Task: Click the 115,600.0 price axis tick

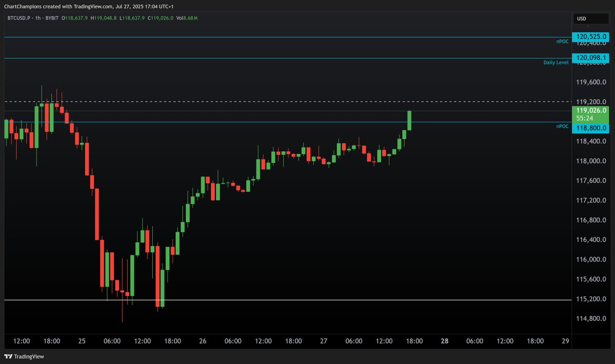Action: click(591, 279)
